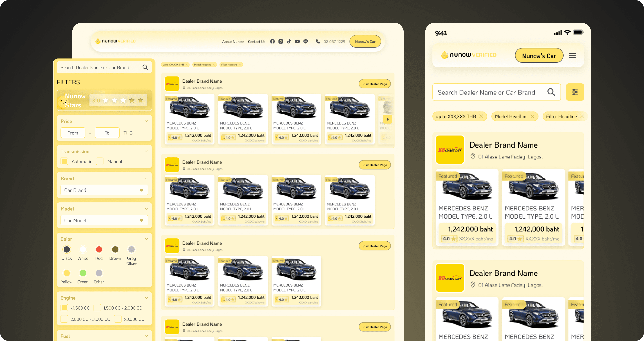Open the YouTube icon link
644x341 pixels.
point(297,41)
